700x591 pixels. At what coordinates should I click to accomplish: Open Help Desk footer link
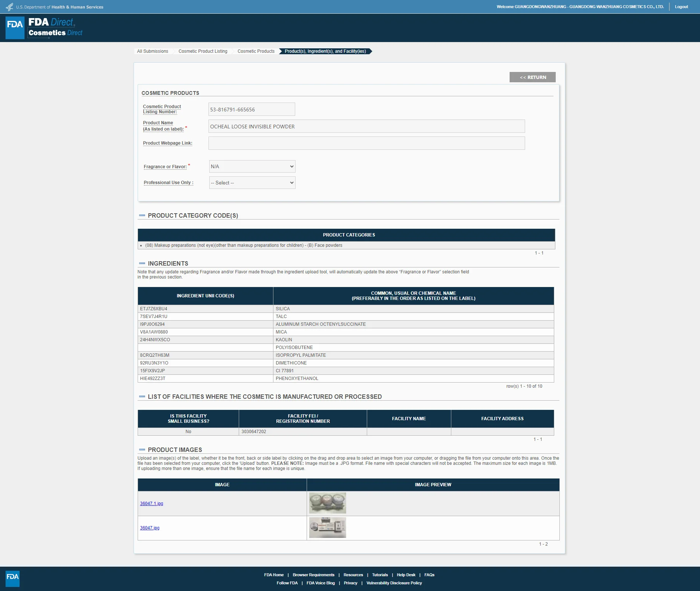[406, 575]
